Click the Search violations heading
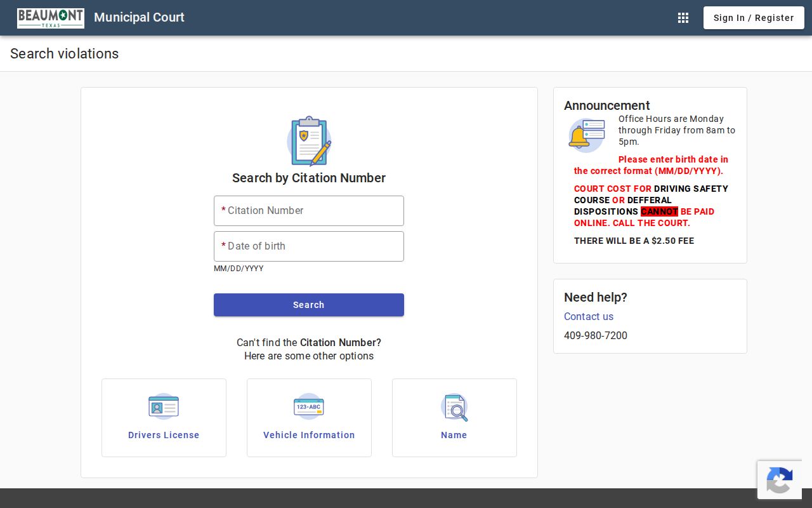812x508 pixels. click(x=64, y=53)
